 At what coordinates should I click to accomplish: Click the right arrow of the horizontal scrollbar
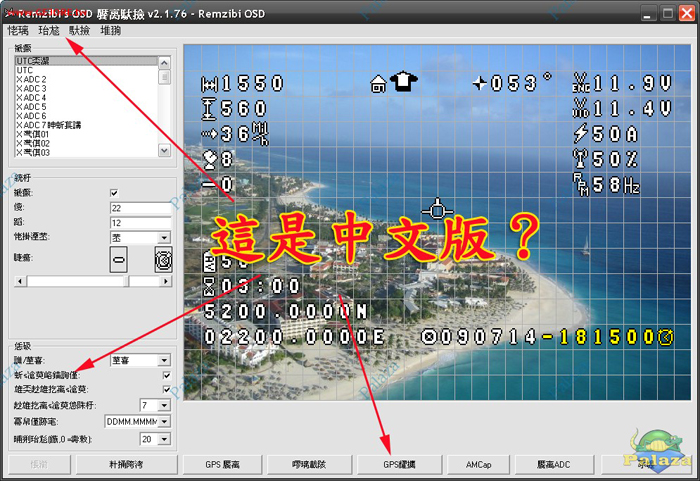[166, 281]
